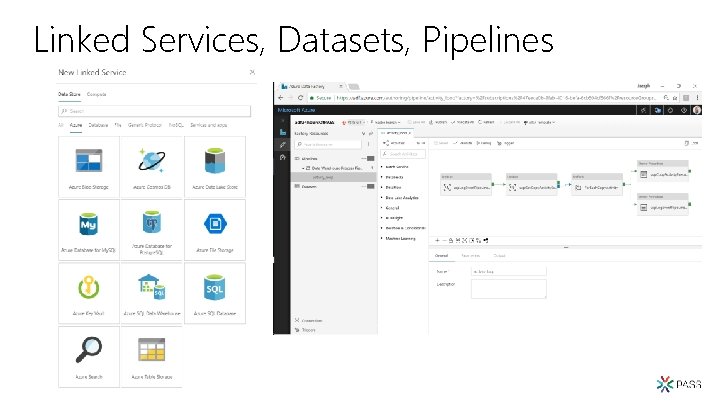Filter linked services by Generic Protocol
This screenshot has width=720, height=405.
[145, 125]
